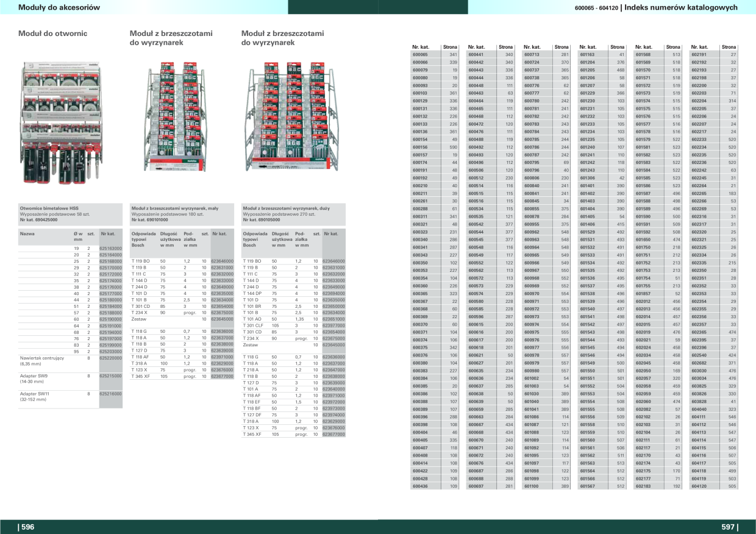Click part number 625215000
The height and width of the screenshot is (534, 756).
(x=111, y=376)
